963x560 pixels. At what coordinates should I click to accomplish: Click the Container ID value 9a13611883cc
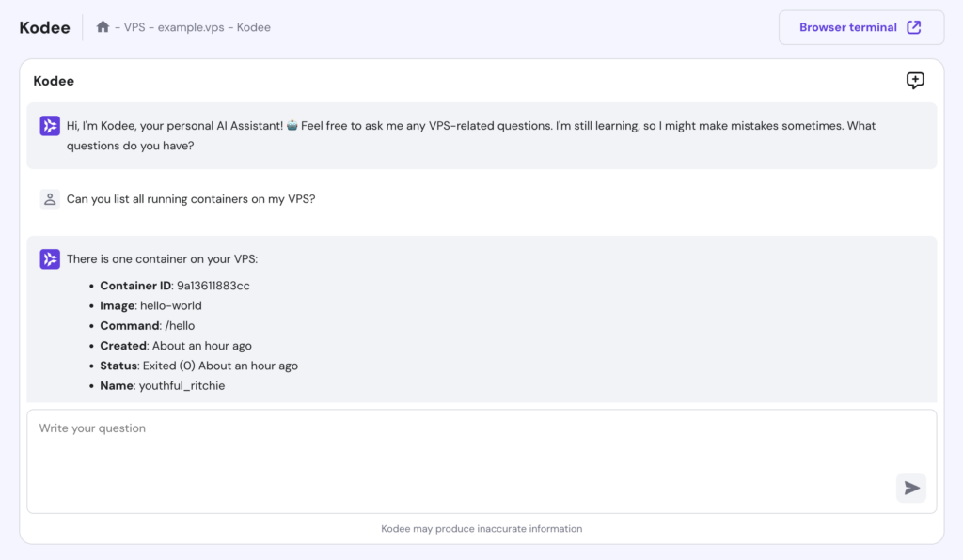point(213,286)
